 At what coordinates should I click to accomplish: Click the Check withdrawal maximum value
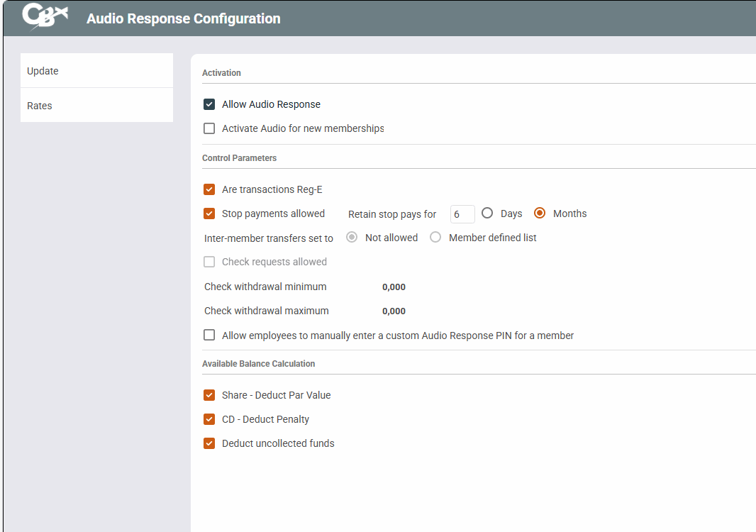(394, 311)
